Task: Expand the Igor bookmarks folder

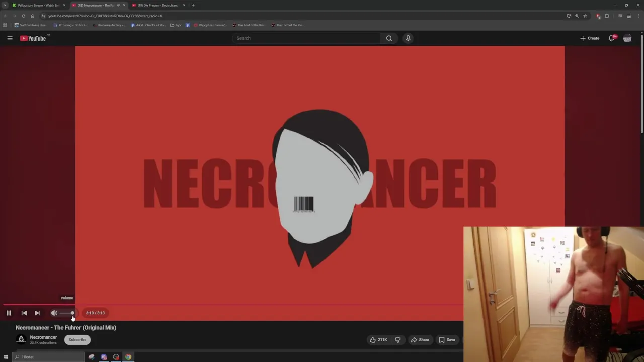Action: (176, 25)
